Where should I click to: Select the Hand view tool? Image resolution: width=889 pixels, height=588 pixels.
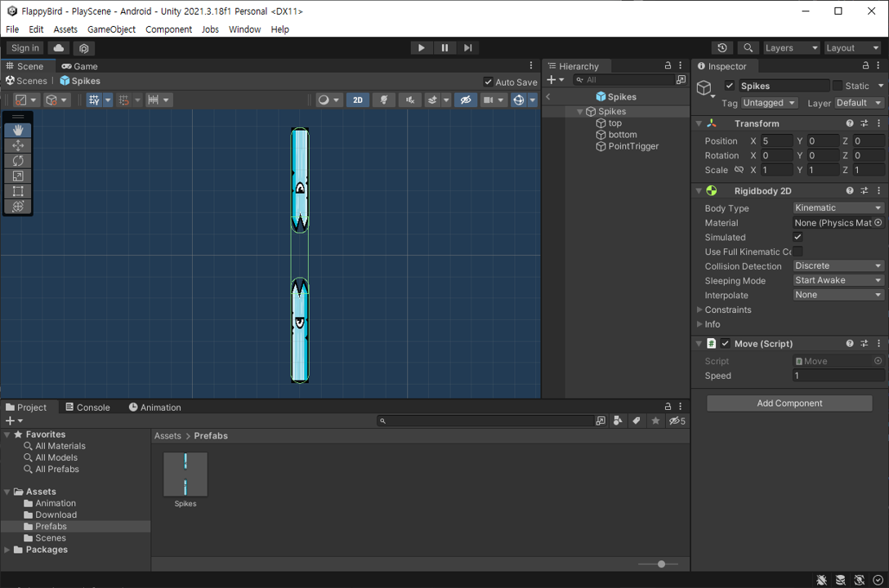click(18, 131)
